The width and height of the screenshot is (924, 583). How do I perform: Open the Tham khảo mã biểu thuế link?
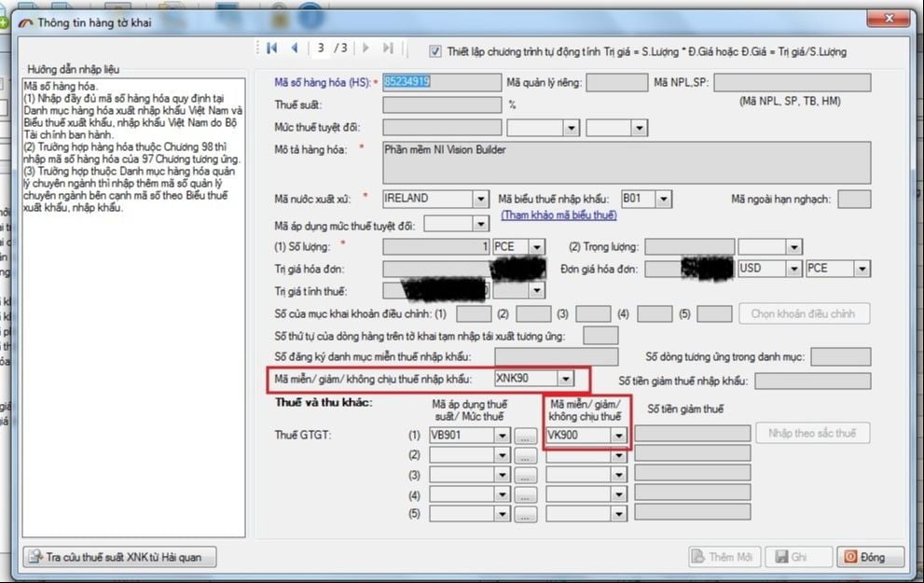[559, 215]
